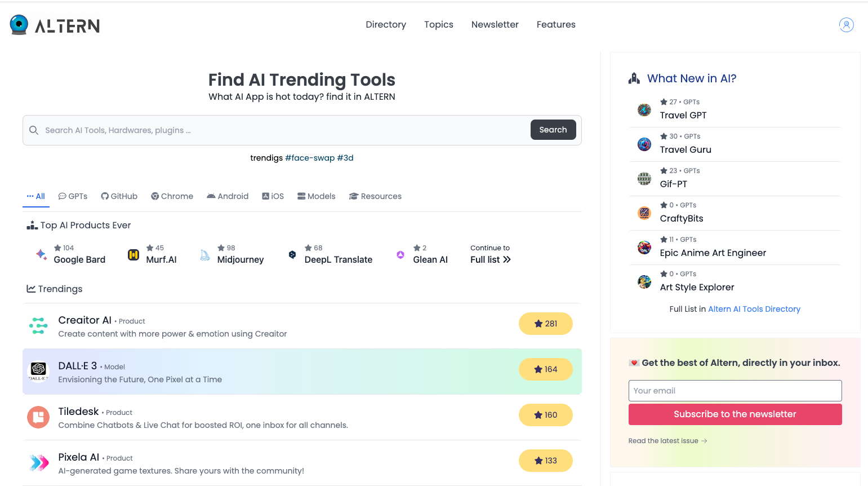Open Altern AI Tools Directory link

click(754, 309)
